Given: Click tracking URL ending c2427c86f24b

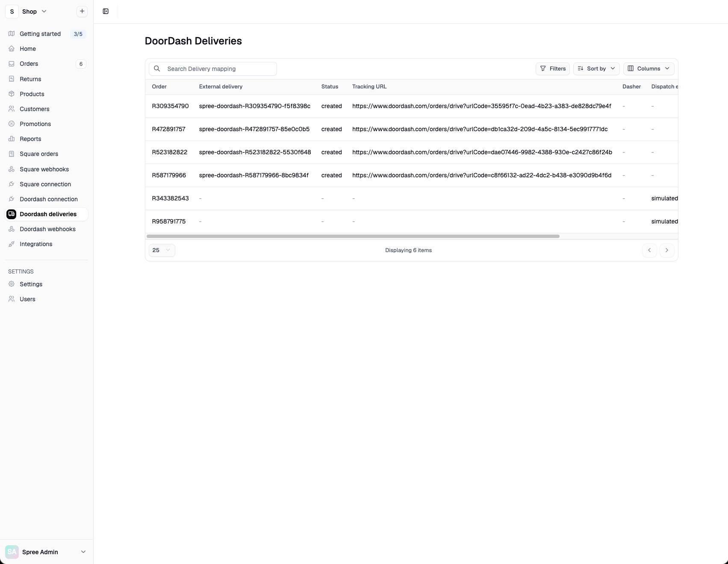Looking at the screenshot, I should coord(482,152).
